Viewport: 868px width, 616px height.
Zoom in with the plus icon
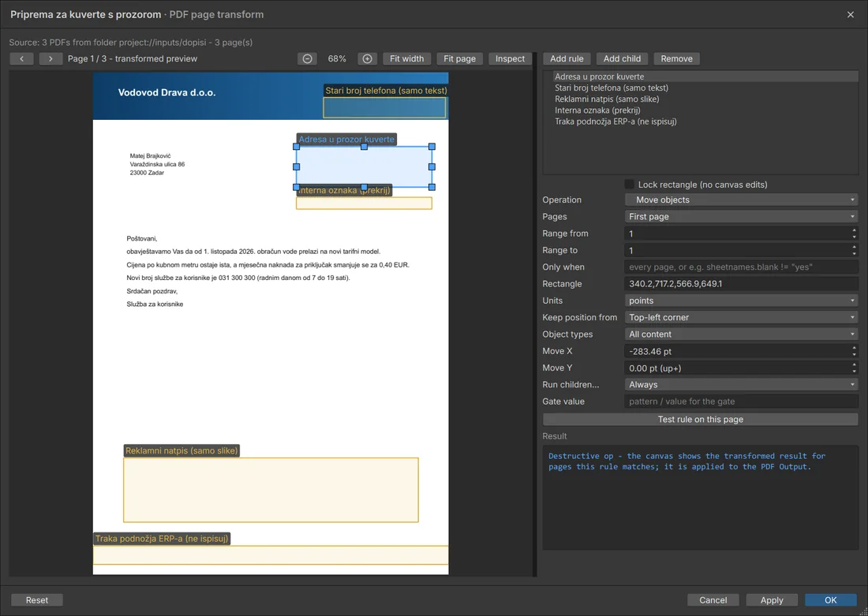tap(367, 58)
